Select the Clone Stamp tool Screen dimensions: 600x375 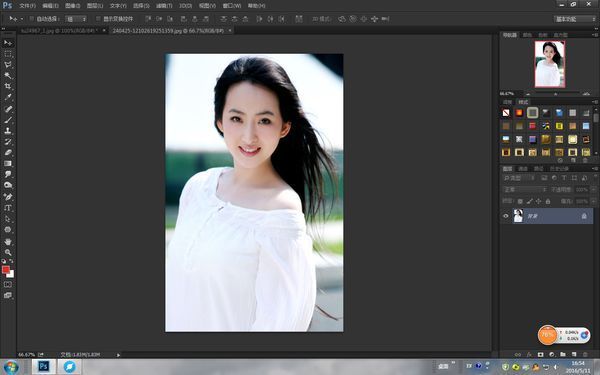click(8, 130)
